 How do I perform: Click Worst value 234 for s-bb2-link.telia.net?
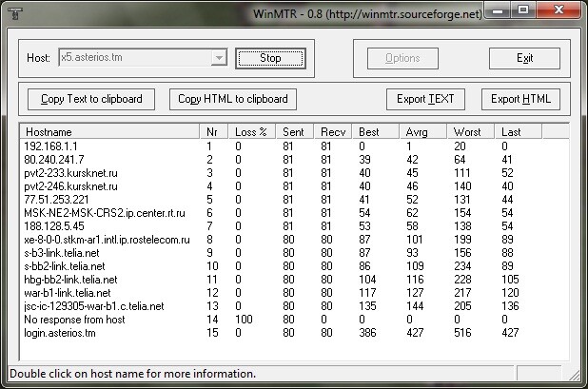(462, 266)
